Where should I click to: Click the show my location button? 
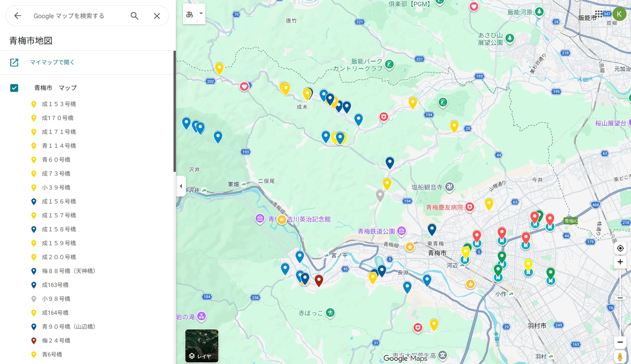pyautogui.click(x=620, y=248)
